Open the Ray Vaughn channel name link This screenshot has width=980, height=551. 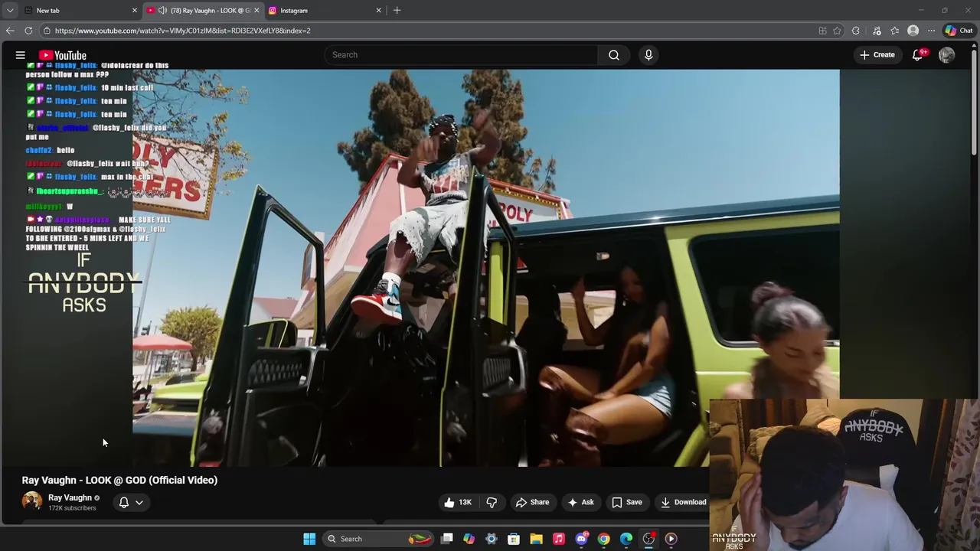[x=70, y=497]
